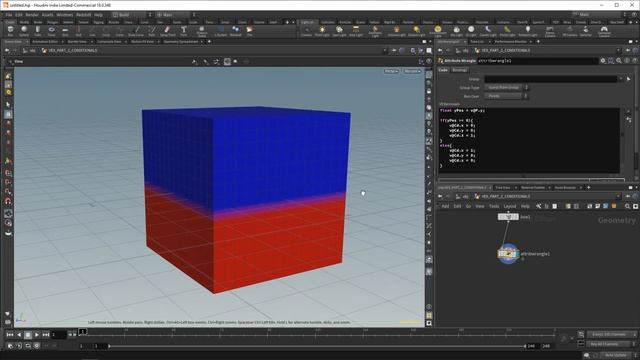This screenshot has width=640, height=360.
Task: Add an Ambient Light from shelf
Action: click(x=528, y=31)
